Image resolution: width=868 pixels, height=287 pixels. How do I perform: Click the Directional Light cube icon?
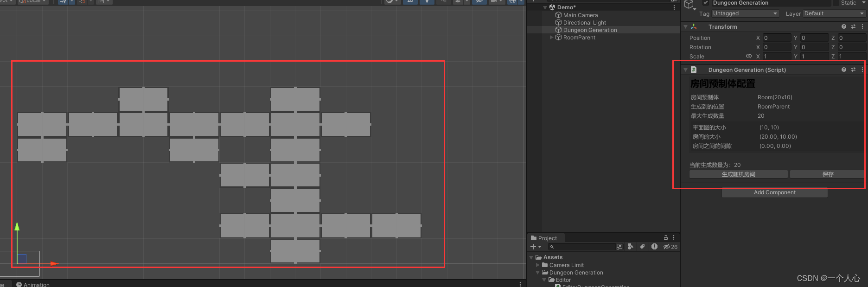[559, 23]
